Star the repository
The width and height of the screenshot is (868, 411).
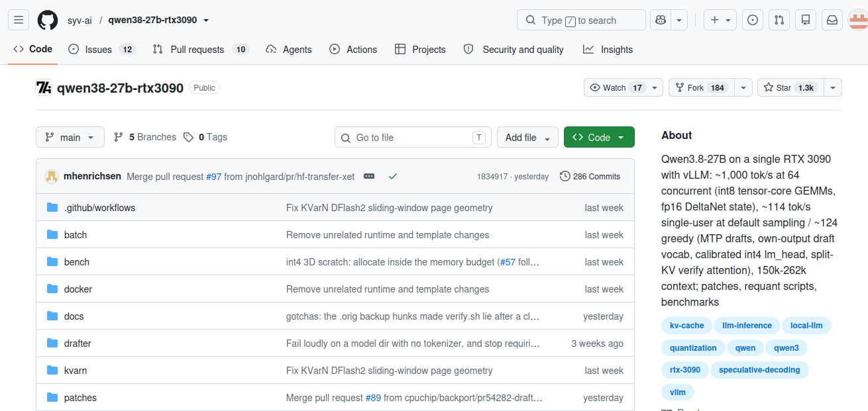(x=790, y=87)
